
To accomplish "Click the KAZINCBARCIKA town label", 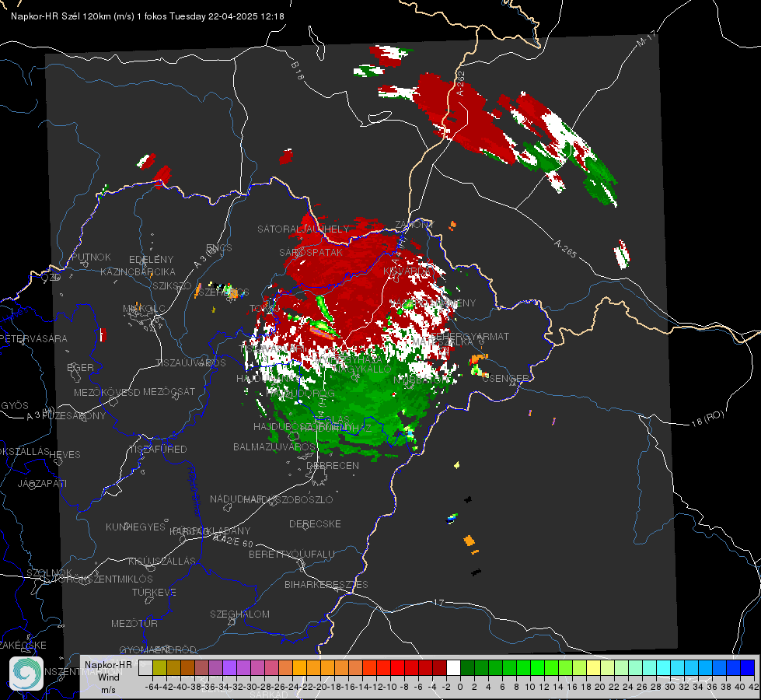I will click(x=138, y=271).
